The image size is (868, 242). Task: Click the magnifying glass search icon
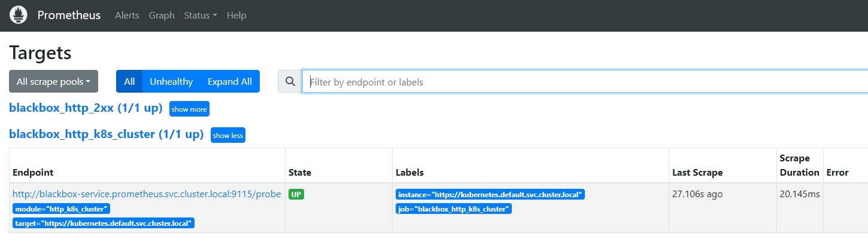click(290, 82)
